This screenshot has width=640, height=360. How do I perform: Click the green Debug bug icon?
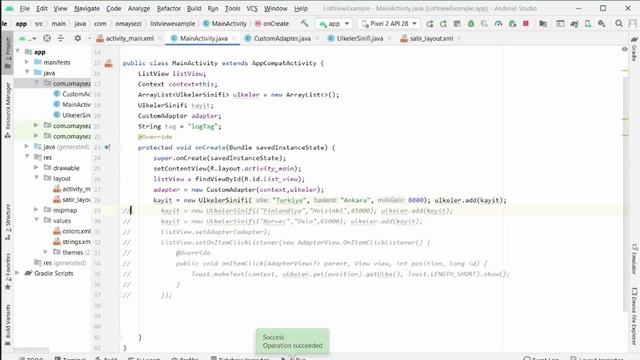[471, 24]
